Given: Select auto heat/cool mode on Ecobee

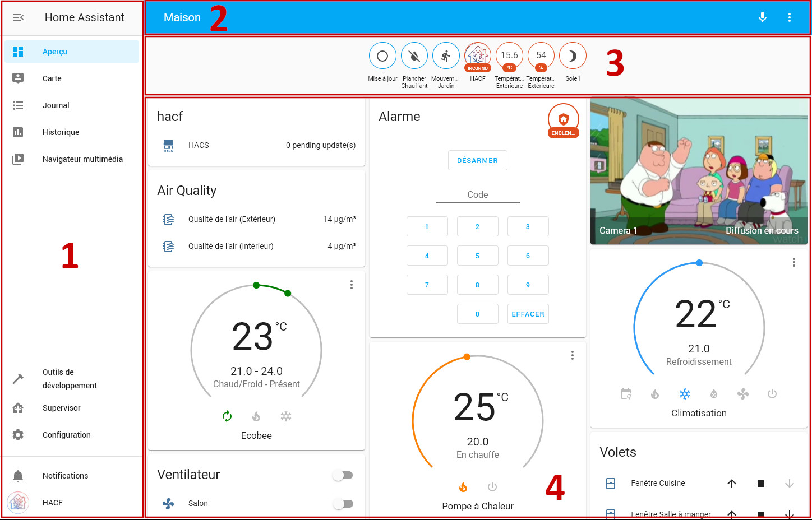Looking at the screenshot, I should (x=227, y=416).
